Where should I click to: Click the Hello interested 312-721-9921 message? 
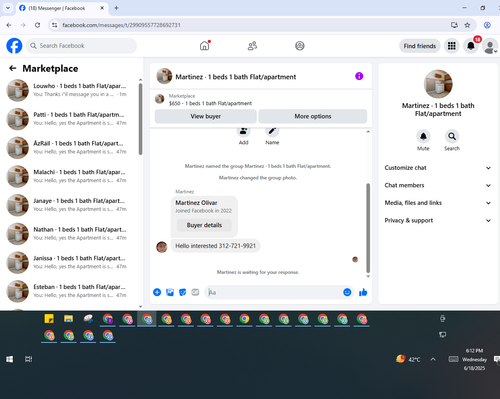[x=215, y=246]
